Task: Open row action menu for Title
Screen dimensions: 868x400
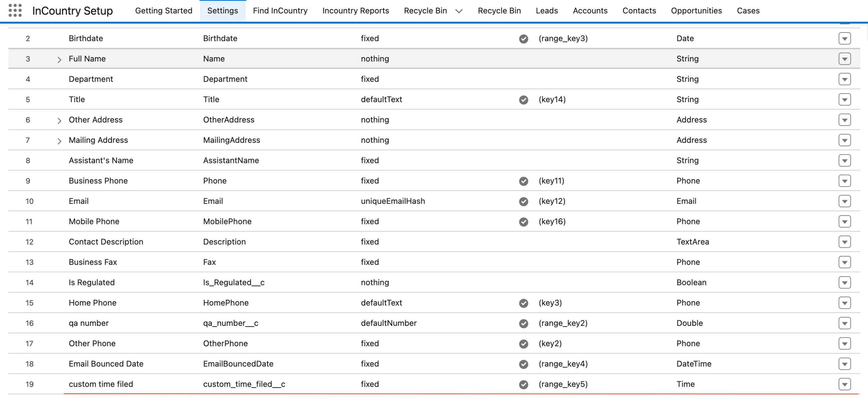Action: coord(844,99)
